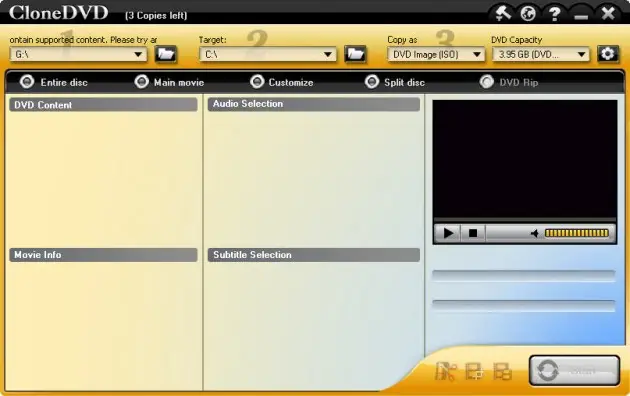Click the play button under preview
This screenshot has height=396, width=630.
(448, 233)
